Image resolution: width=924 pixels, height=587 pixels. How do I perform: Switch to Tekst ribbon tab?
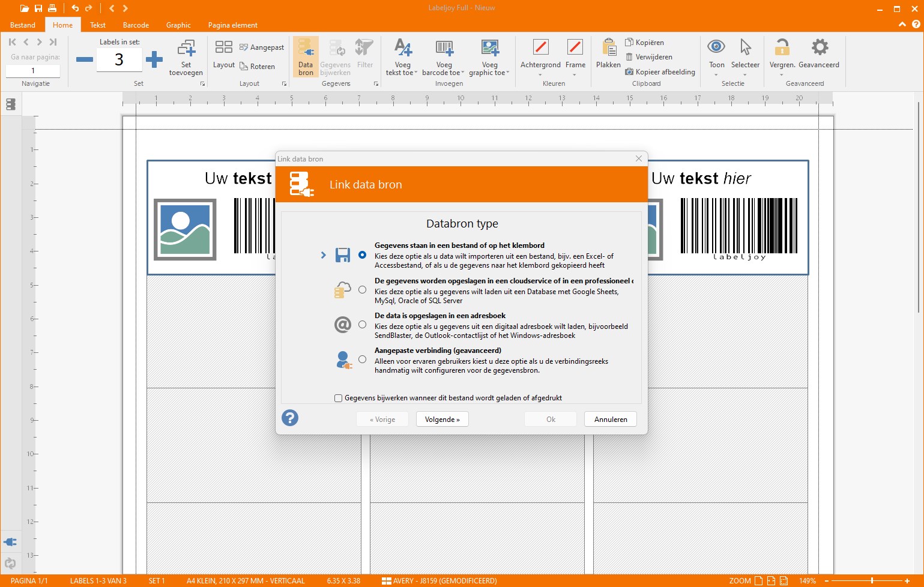coord(98,25)
